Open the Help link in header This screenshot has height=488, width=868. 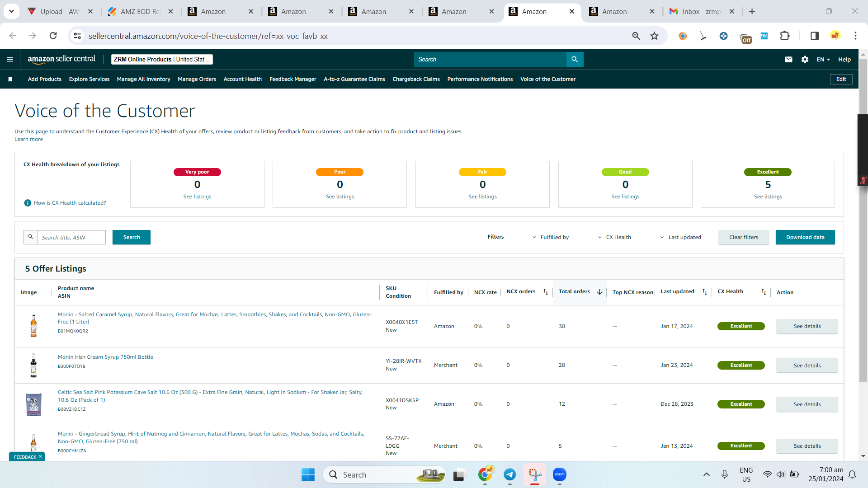(844, 59)
